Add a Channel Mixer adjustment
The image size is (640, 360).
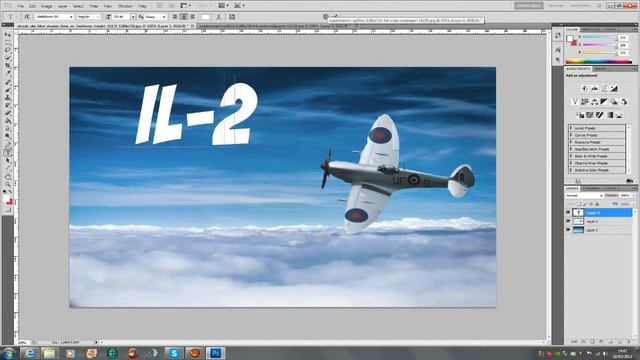tap(624, 102)
